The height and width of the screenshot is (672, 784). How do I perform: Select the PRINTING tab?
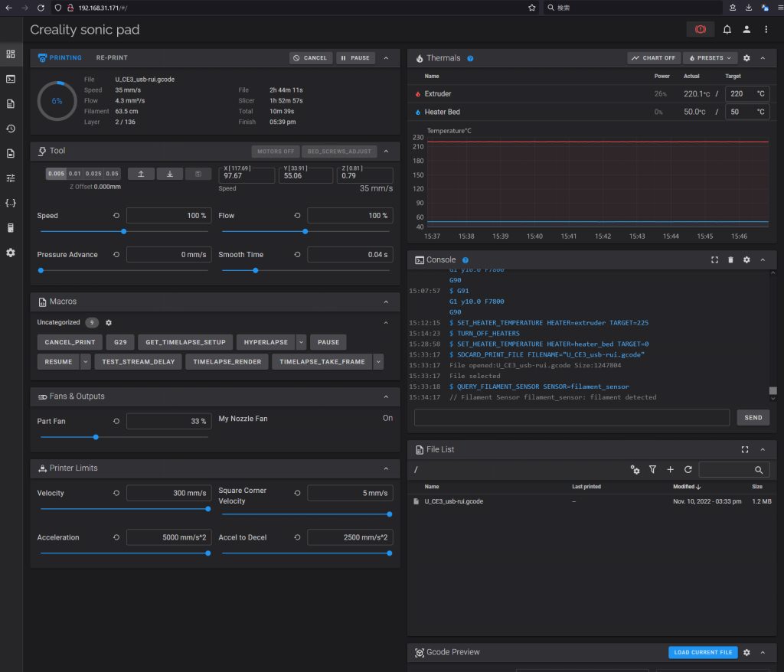60,58
